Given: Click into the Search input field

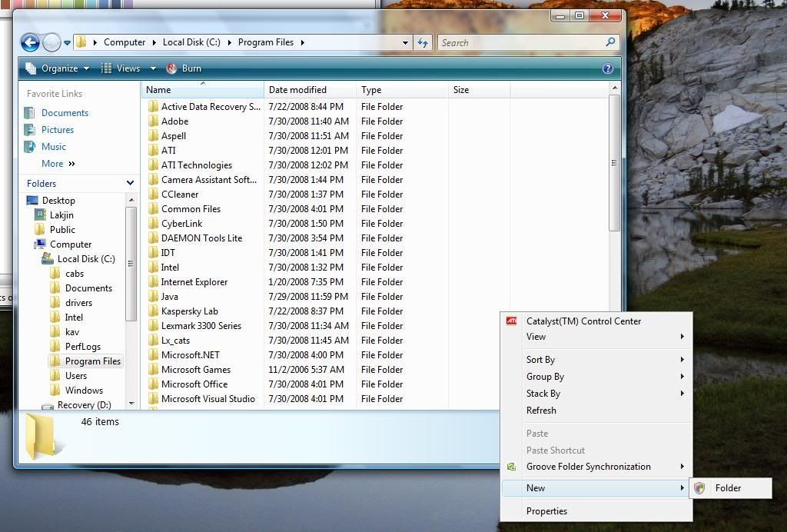Looking at the screenshot, I should coord(522,42).
